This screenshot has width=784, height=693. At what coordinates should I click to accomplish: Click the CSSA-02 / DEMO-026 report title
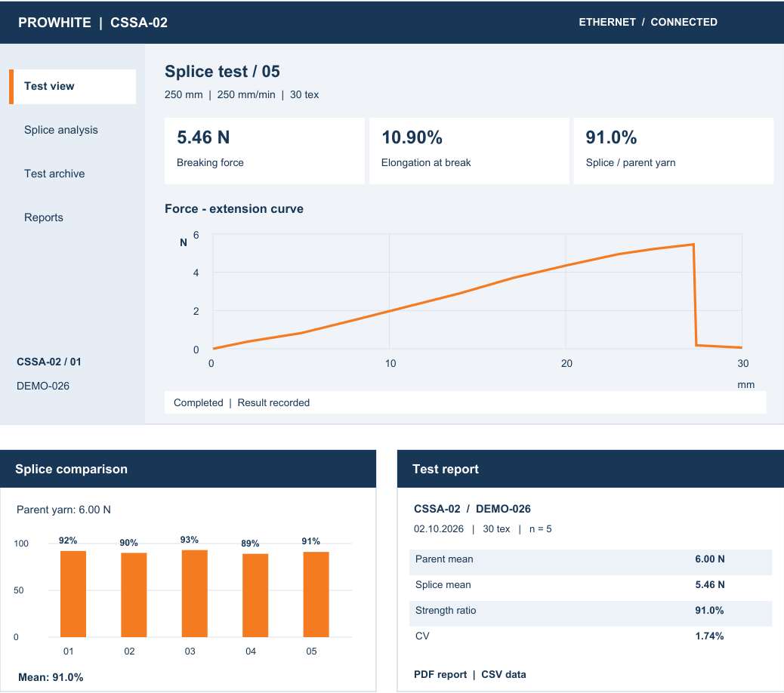(x=472, y=509)
